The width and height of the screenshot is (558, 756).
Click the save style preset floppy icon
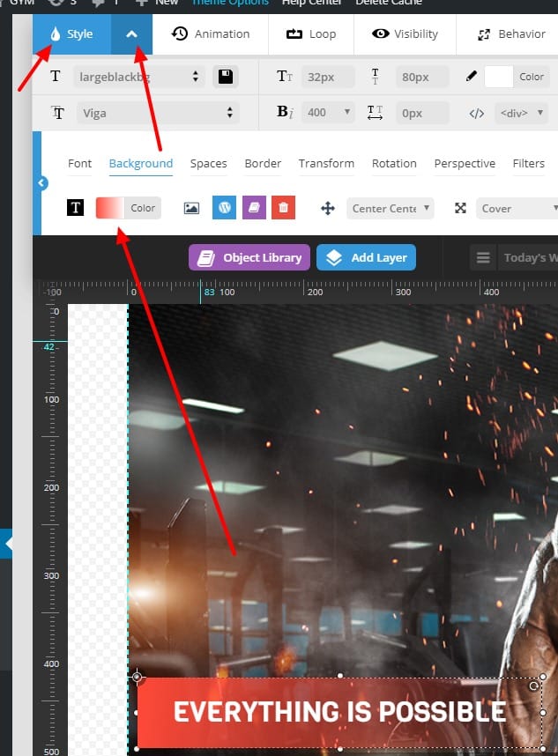[226, 77]
